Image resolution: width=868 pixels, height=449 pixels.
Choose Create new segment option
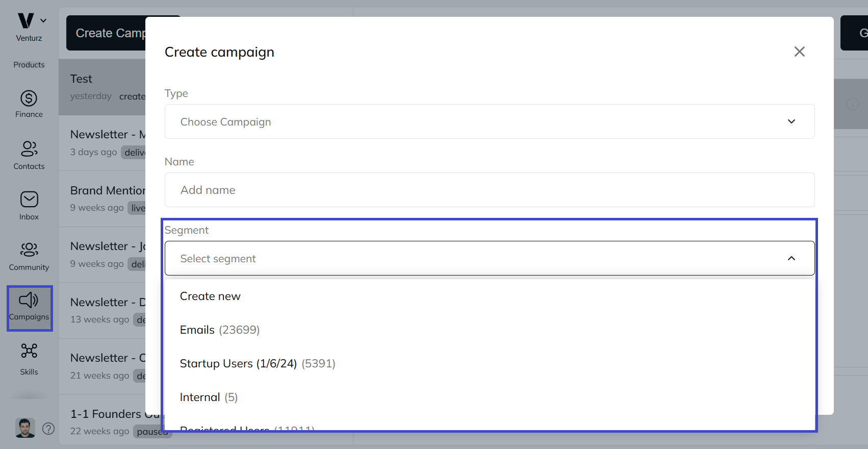pos(210,296)
